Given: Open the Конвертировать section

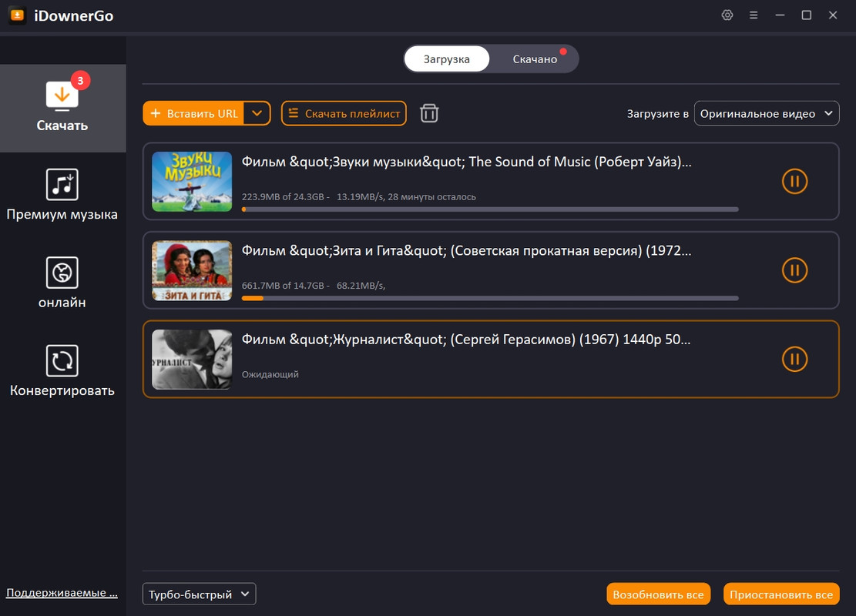Looking at the screenshot, I should pos(62,371).
